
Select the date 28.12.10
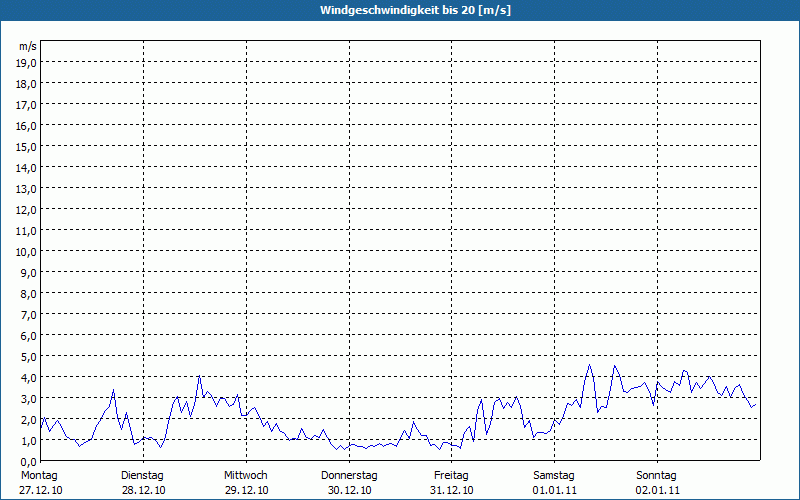point(143,491)
